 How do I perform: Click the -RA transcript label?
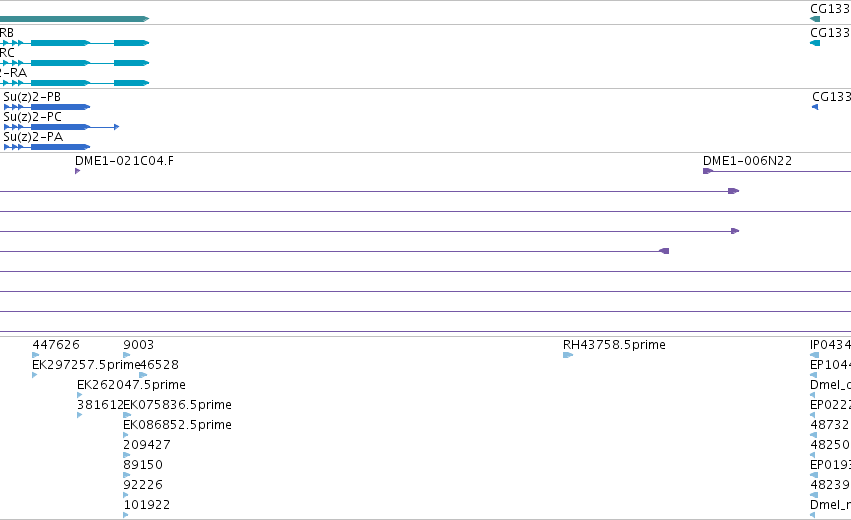[x=13, y=73]
